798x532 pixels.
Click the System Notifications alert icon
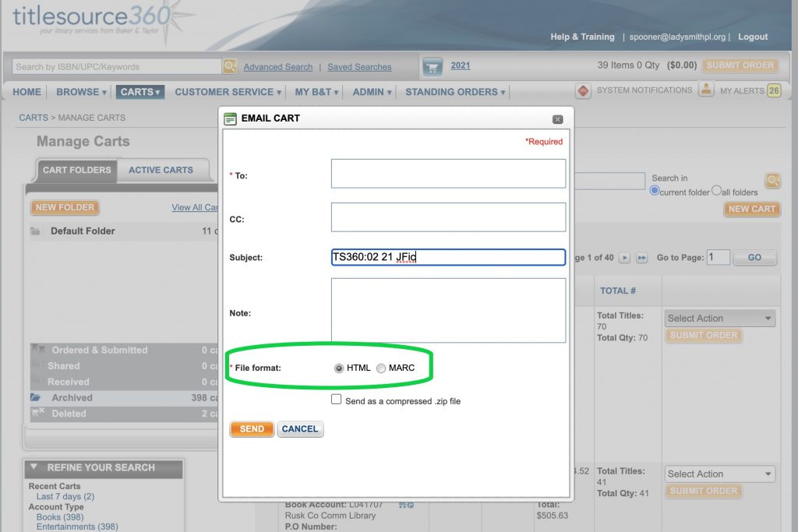[x=583, y=91]
